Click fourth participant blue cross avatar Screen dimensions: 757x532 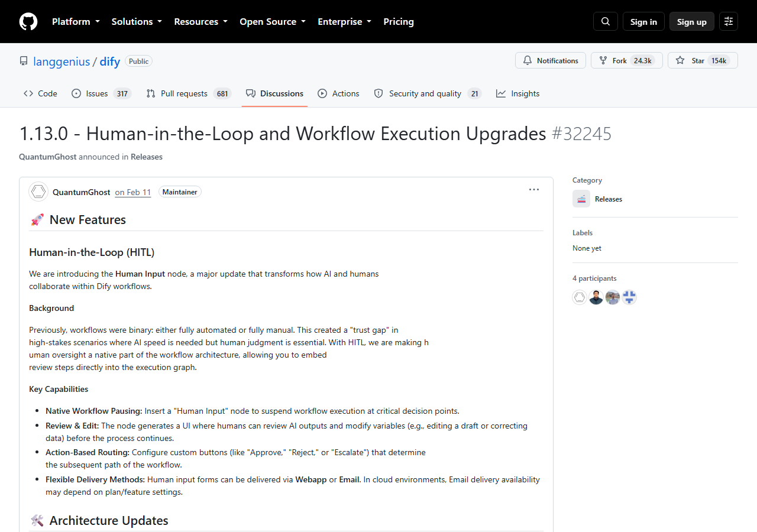tap(629, 297)
